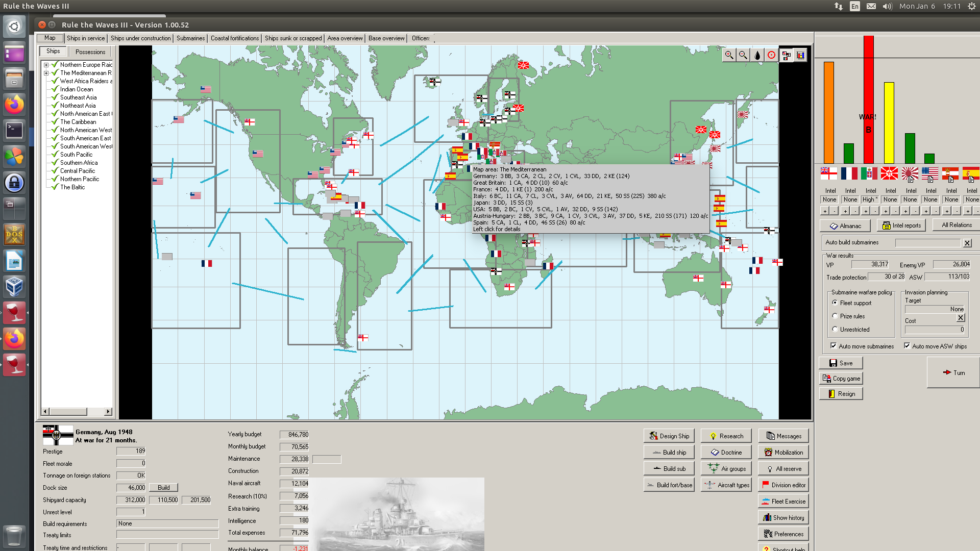Open Area overview tab

pyautogui.click(x=345, y=38)
